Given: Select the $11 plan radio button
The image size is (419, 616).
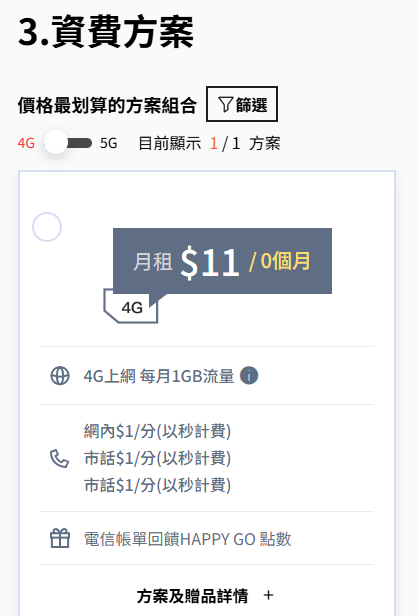Looking at the screenshot, I should click(x=47, y=227).
